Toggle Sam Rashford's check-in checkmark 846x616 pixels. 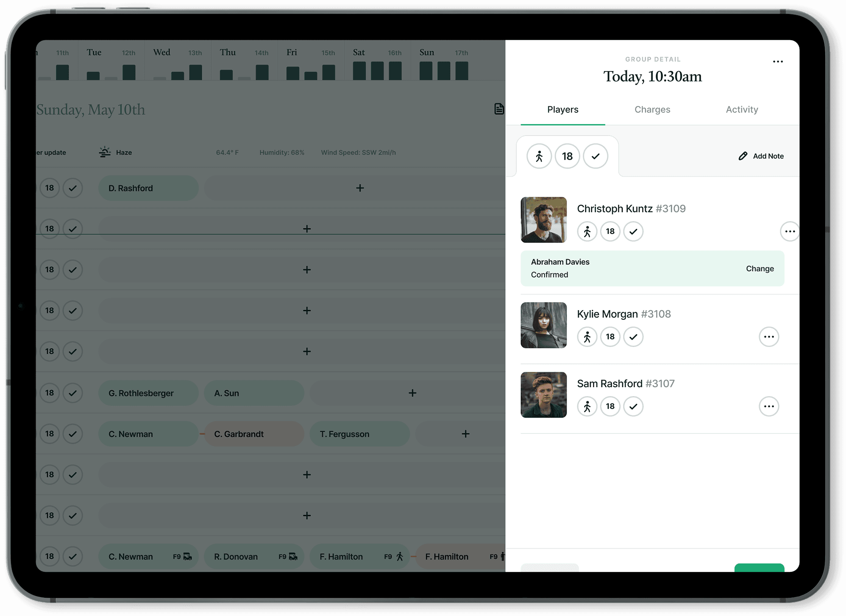[633, 407]
